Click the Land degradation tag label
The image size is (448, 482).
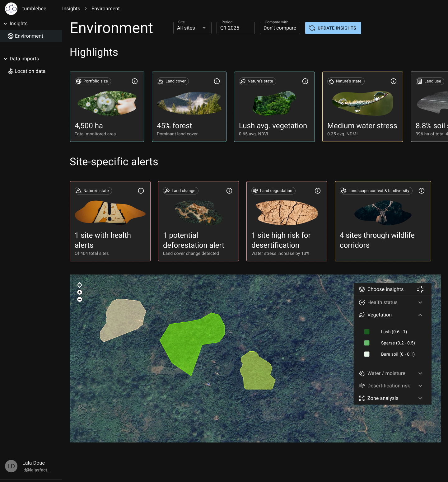(x=276, y=191)
